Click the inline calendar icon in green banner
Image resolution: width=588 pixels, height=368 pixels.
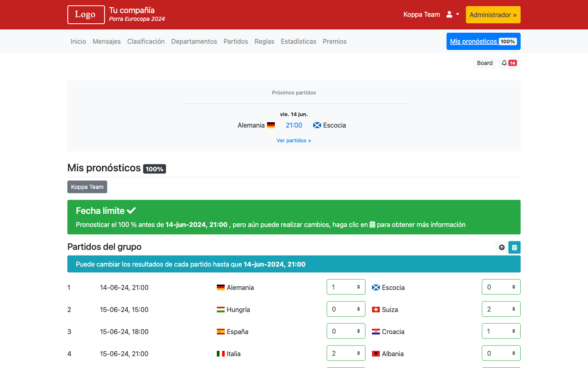372,224
